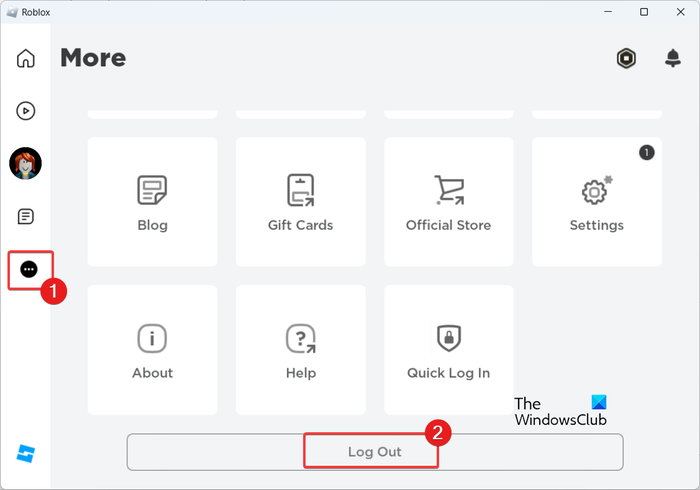Open Roblox Studio icon at sidebar bottom
Screen dimensions: 700x490
tap(25, 453)
